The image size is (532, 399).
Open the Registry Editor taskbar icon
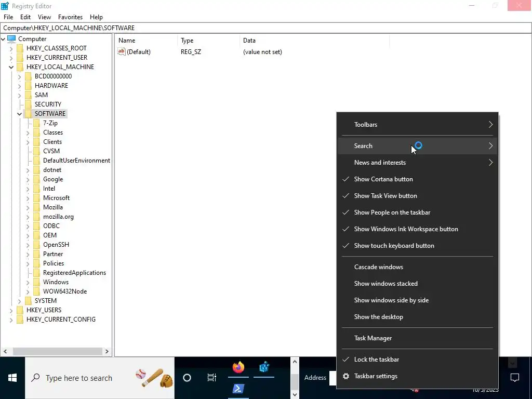264,367
